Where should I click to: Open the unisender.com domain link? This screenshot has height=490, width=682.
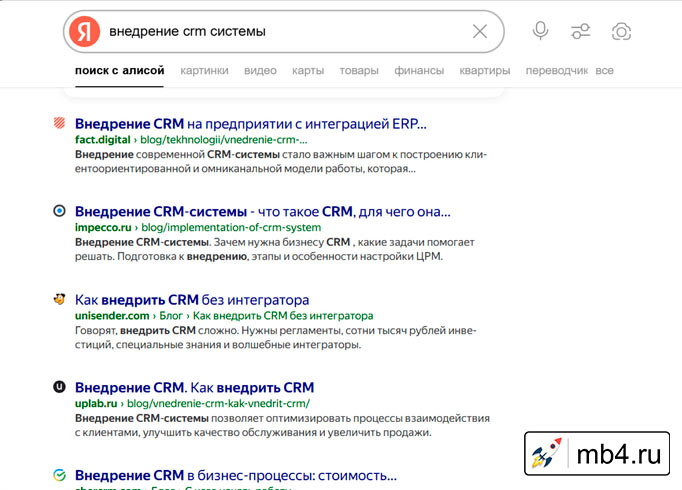pos(112,316)
